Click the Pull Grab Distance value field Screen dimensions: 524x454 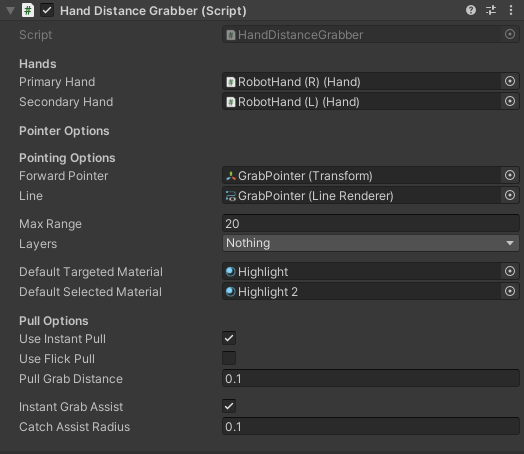click(371, 379)
